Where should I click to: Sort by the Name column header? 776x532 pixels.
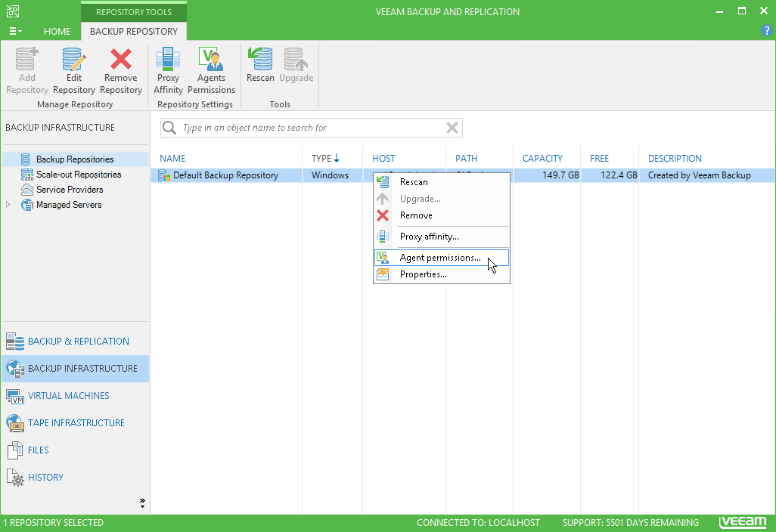(x=172, y=158)
